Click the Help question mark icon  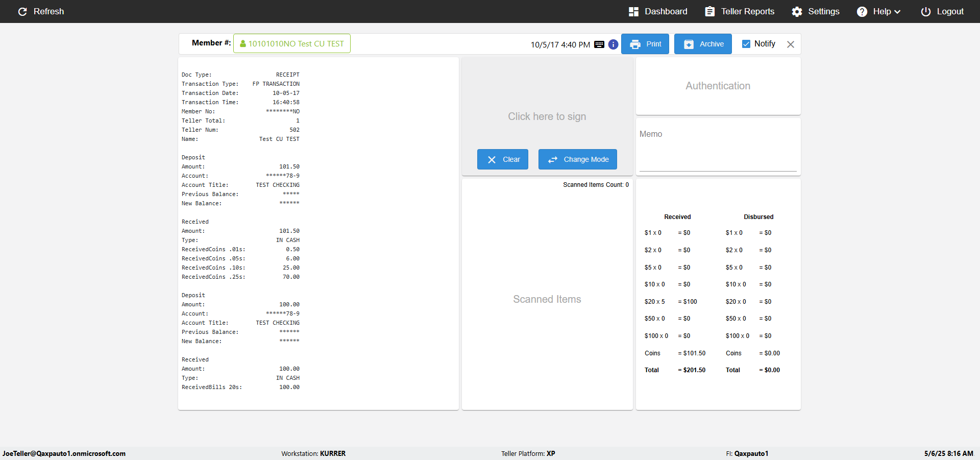point(862,11)
